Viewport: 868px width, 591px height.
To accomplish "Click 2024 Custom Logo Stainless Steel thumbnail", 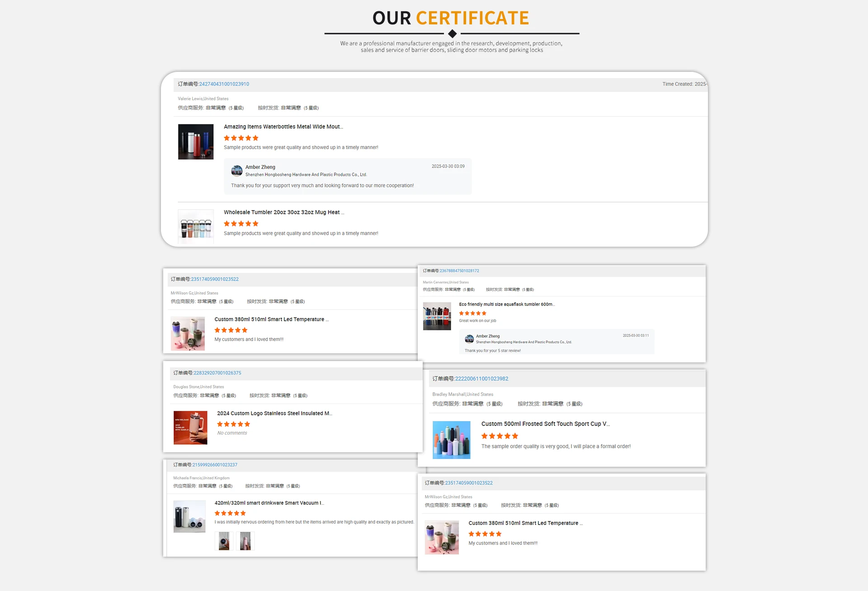I will click(x=190, y=427).
